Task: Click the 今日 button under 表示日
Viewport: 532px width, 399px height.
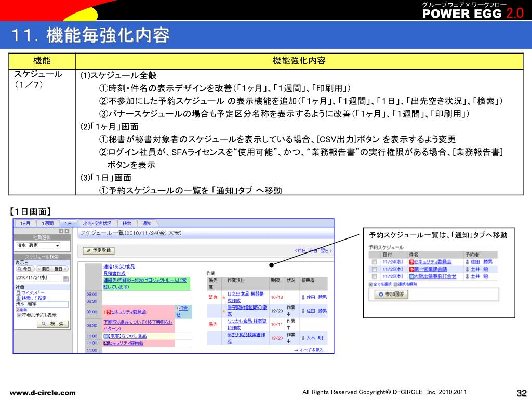Action: point(25,269)
